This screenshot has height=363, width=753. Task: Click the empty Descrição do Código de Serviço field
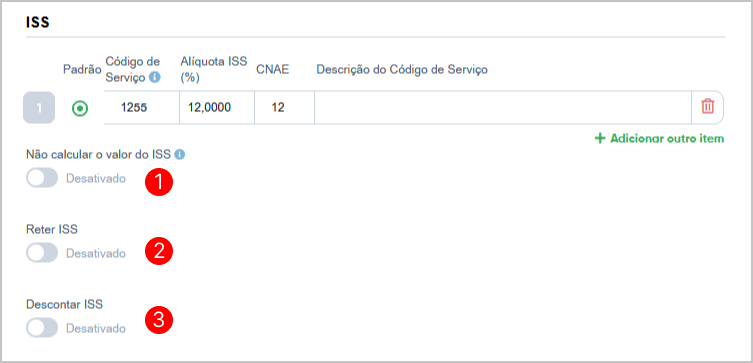tap(503, 108)
